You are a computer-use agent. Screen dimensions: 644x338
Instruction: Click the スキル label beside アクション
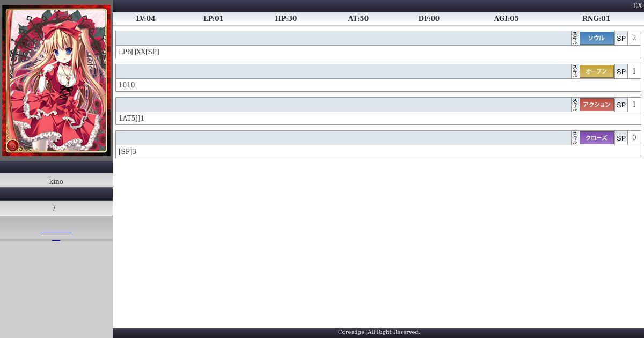point(575,105)
